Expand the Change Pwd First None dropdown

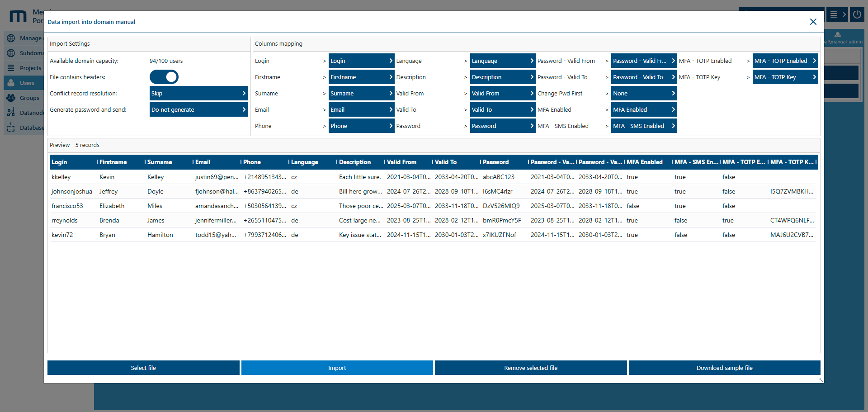click(x=644, y=93)
